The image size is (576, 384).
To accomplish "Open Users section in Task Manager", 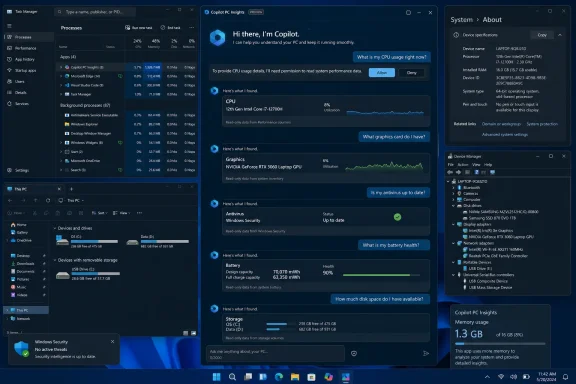I will tap(19, 81).
